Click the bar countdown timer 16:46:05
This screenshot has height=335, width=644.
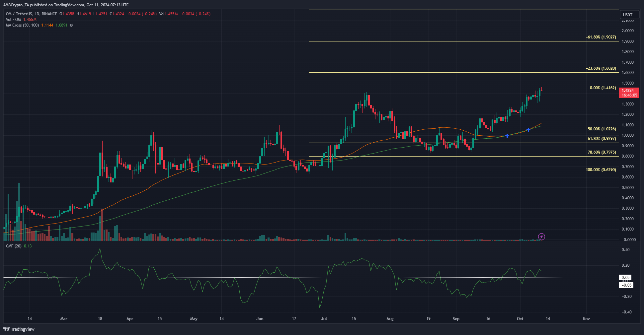[629, 95]
